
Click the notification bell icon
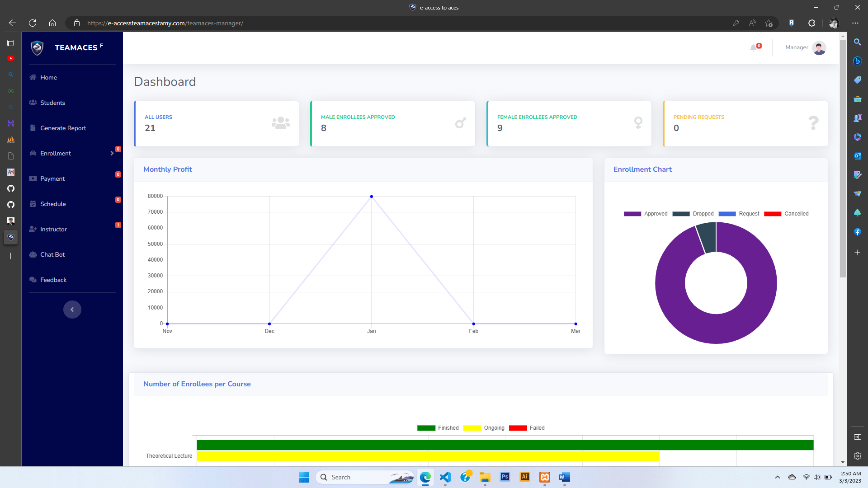tap(753, 48)
